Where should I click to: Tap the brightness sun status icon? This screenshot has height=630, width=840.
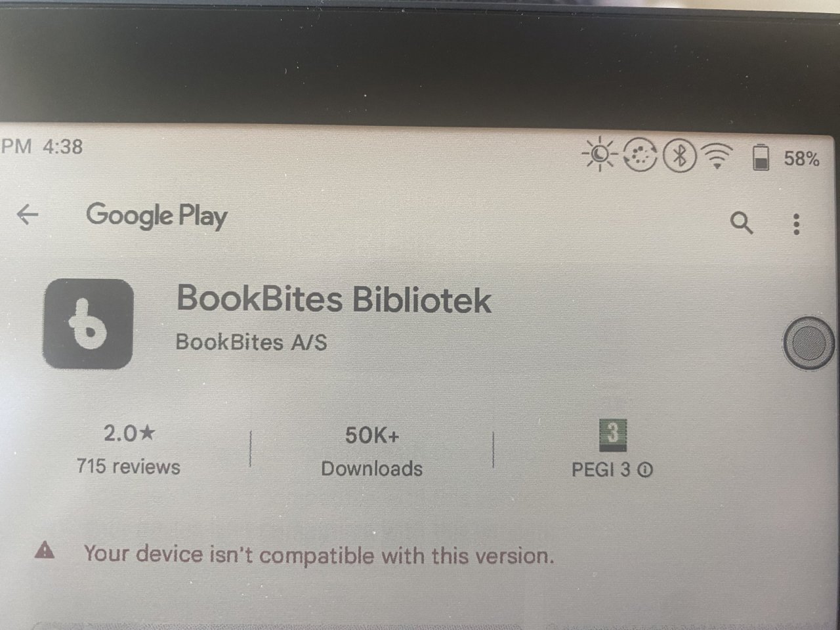pyautogui.click(x=599, y=155)
